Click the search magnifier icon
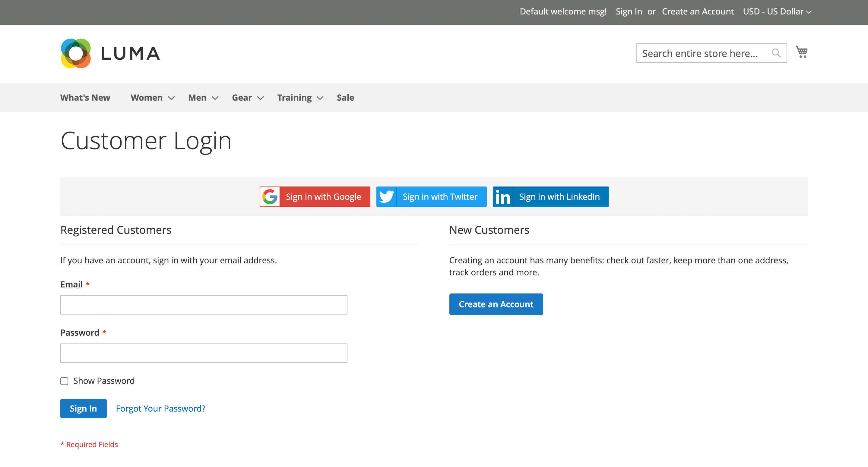 [x=776, y=53]
